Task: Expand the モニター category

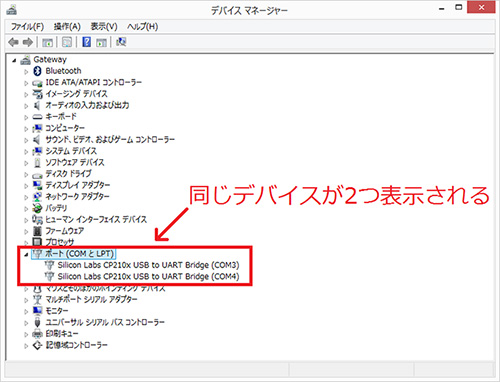Action: click(26, 312)
